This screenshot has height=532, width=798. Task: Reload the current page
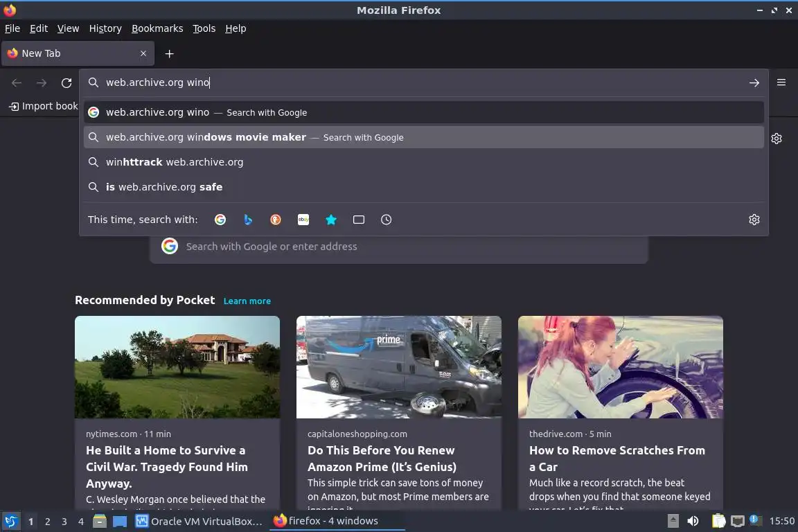point(66,82)
